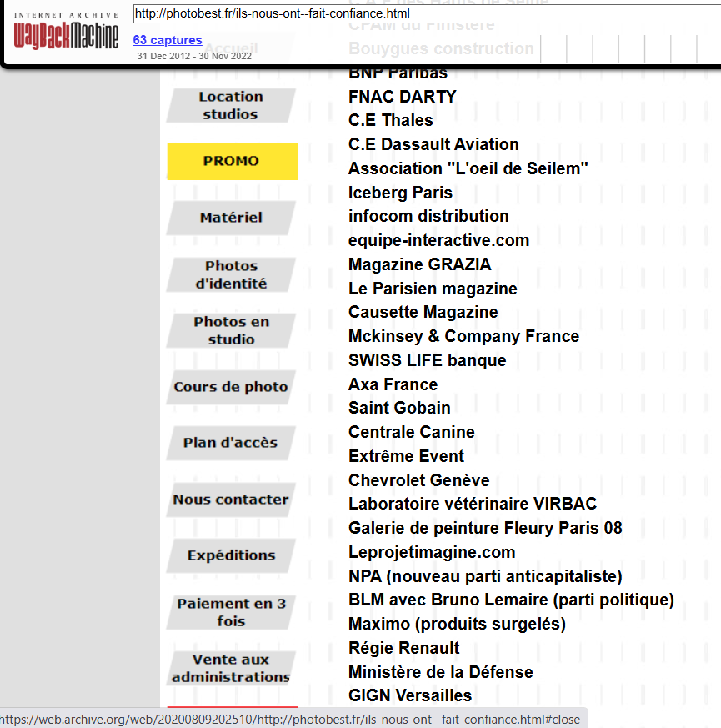721x728 pixels.
Task: Select SWISS LIFE banque text
Action: pos(428,360)
